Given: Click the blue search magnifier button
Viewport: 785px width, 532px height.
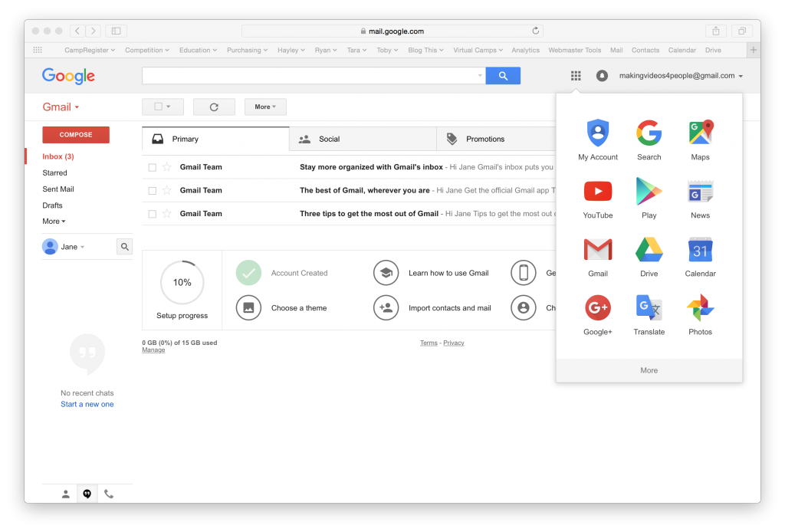Looking at the screenshot, I should point(503,76).
